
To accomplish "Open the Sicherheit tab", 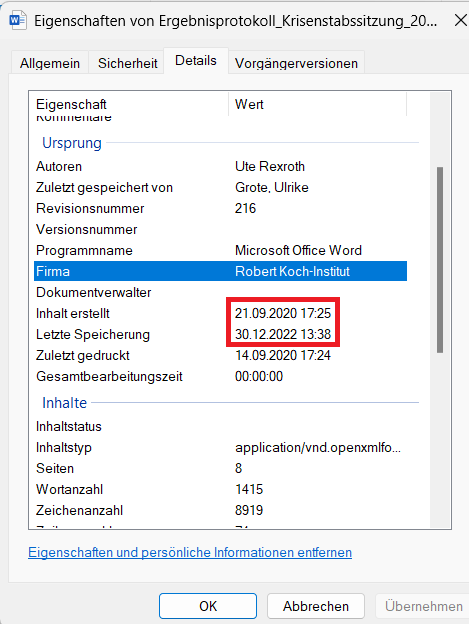I will (128, 63).
